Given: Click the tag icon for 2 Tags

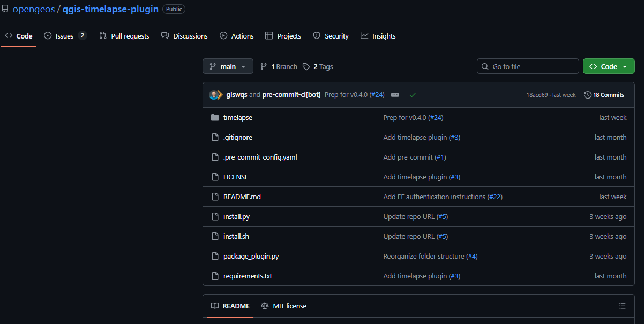Looking at the screenshot, I should [306, 67].
